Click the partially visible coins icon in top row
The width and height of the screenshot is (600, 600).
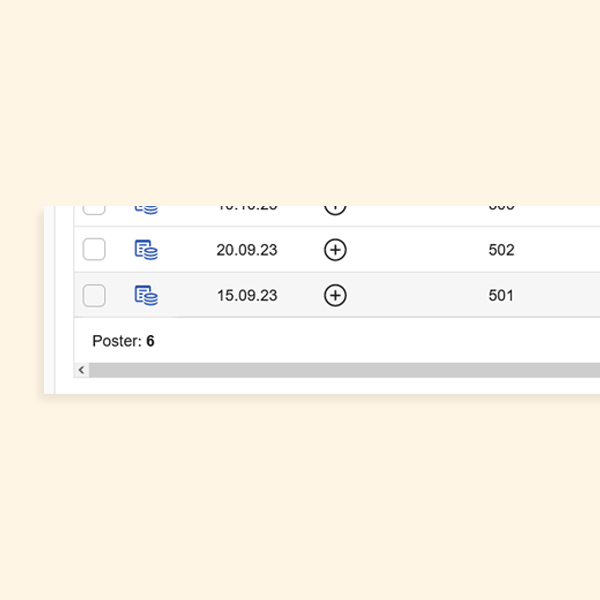[x=146, y=209]
